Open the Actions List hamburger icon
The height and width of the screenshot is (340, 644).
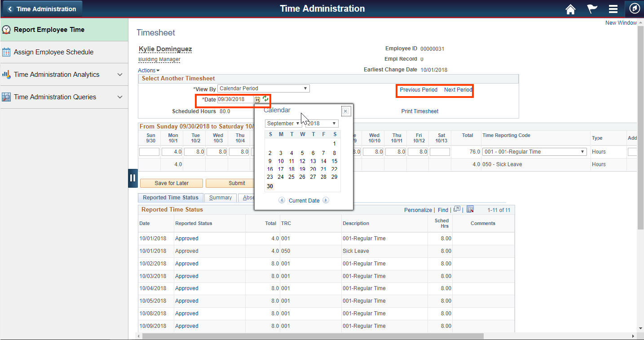point(613,9)
